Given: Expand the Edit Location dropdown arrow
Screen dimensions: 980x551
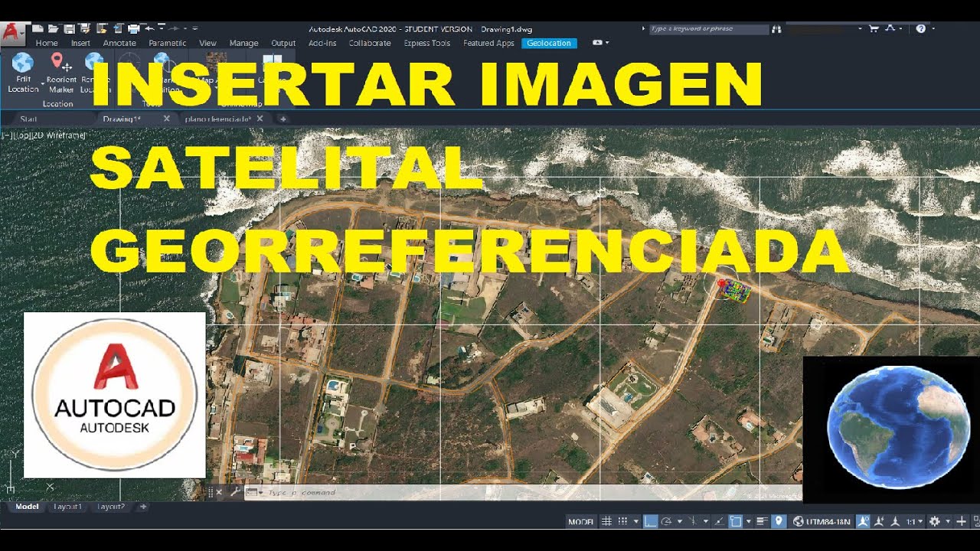Looking at the screenshot, I should [x=42, y=84].
